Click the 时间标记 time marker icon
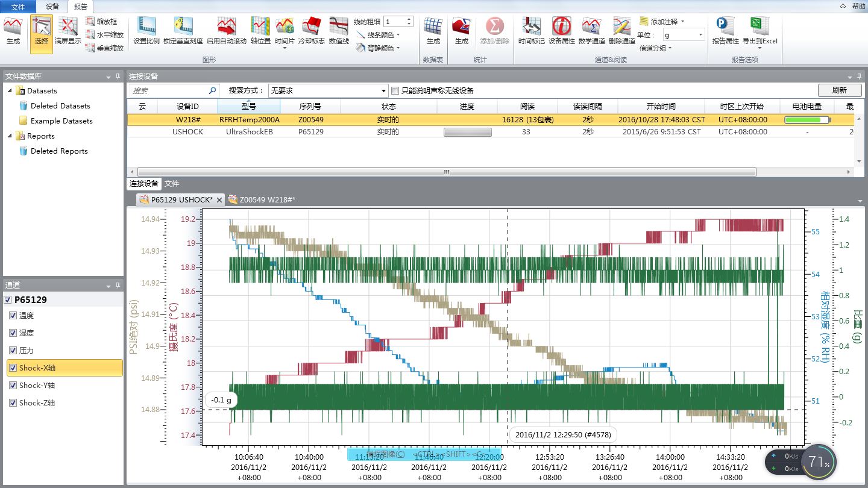 click(531, 27)
